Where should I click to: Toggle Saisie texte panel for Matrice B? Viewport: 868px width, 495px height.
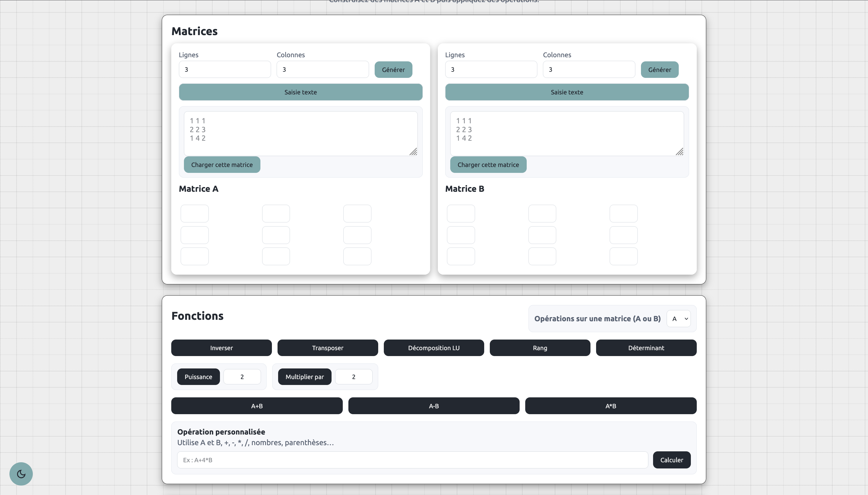pyautogui.click(x=567, y=92)
